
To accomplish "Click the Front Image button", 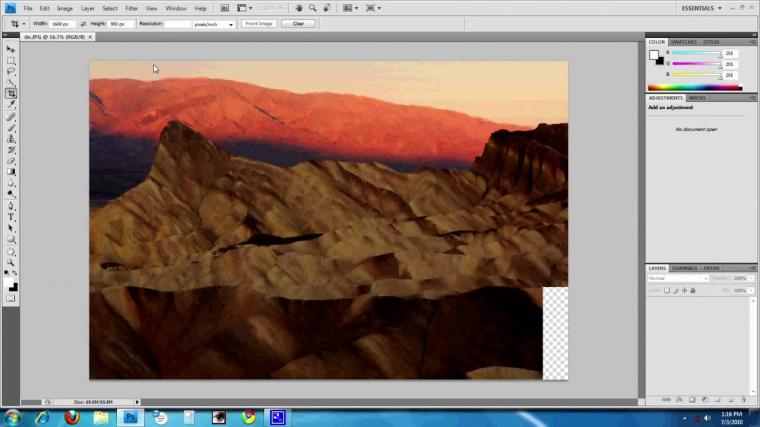I will 259,23.
